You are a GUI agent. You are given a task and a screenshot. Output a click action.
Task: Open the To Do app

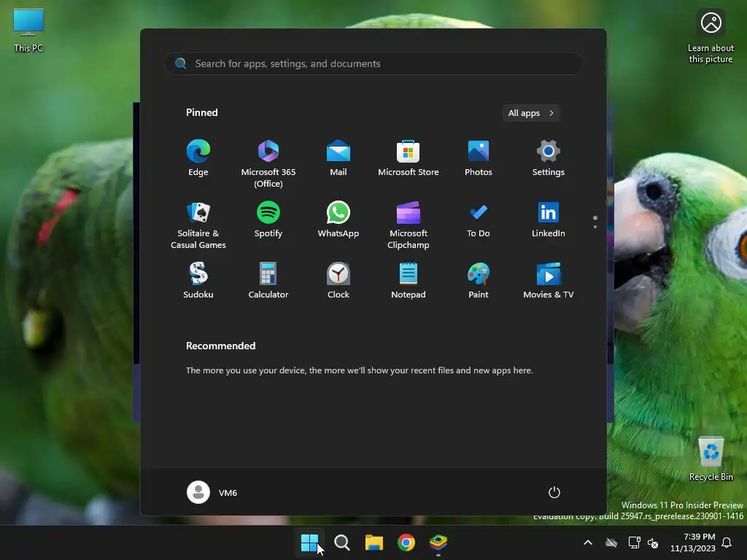[x=479, y=219]
